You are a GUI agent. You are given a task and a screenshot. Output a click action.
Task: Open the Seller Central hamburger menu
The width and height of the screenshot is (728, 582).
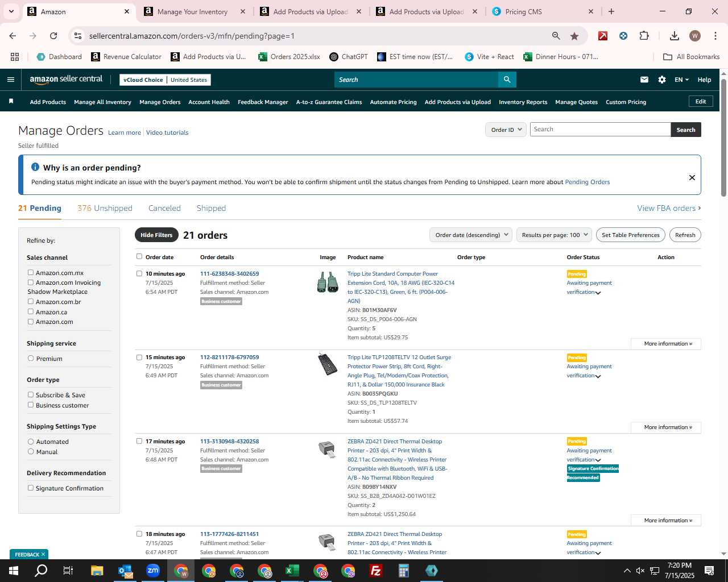[11, 80]
